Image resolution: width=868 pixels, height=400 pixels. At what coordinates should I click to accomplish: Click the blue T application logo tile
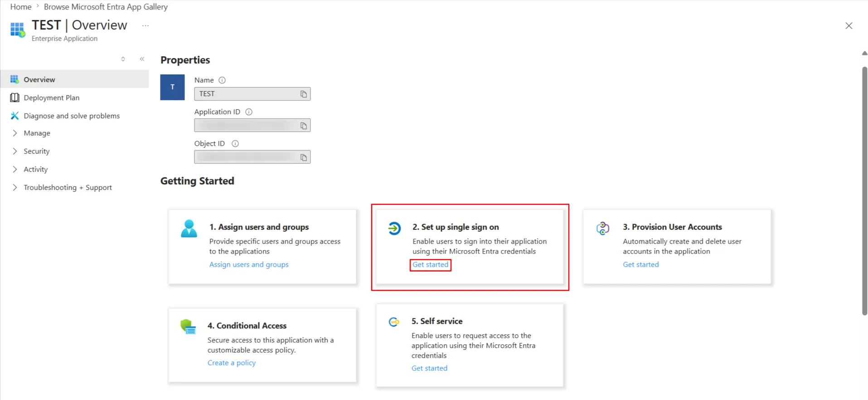[x=172, y=87]
